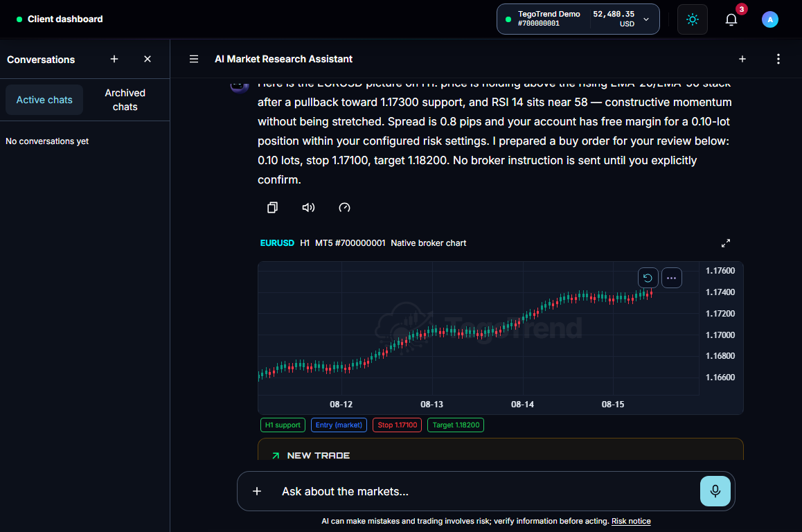Click the 08-12 date label on chart axis
The image size is (802, 532).
click(x=341, y=404)
